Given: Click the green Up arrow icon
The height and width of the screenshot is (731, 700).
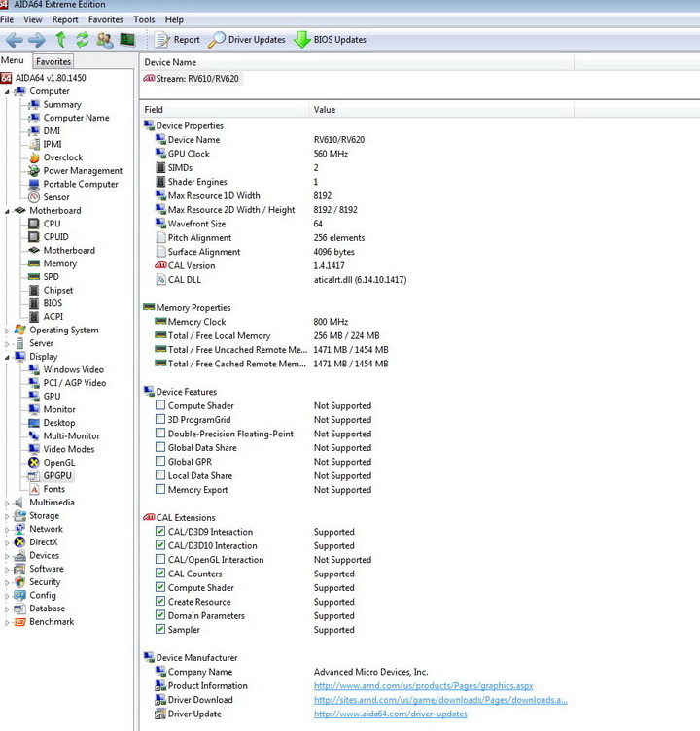Looking at the screenshot, I should click(60, 40).
